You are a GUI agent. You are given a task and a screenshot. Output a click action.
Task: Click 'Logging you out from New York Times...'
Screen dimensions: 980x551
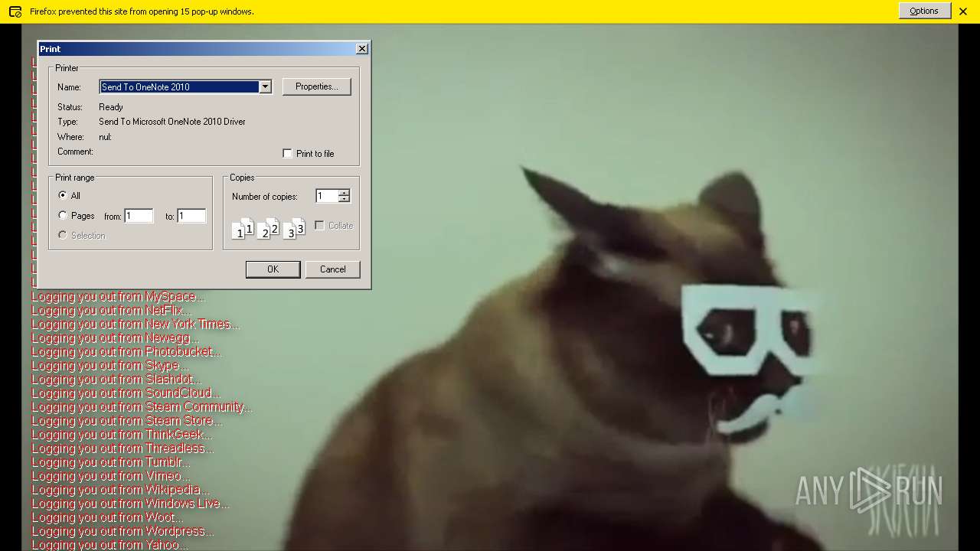click(x=135, y=324)
